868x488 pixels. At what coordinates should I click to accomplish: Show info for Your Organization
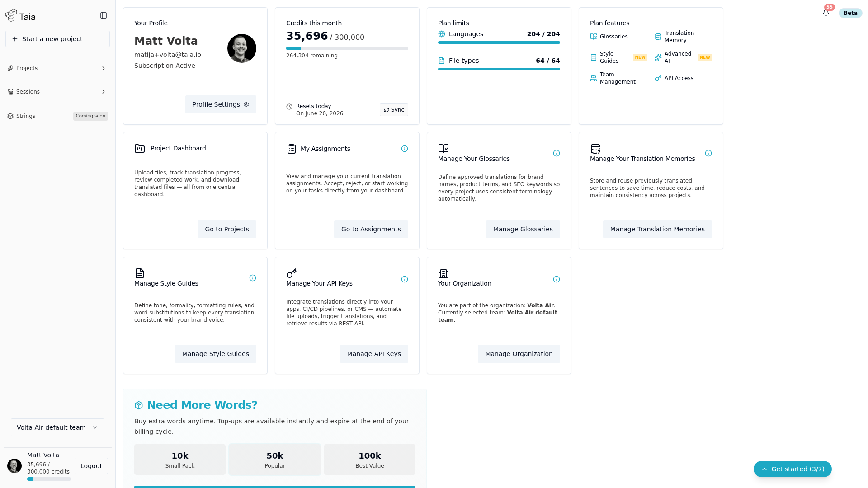pos(557,279)
